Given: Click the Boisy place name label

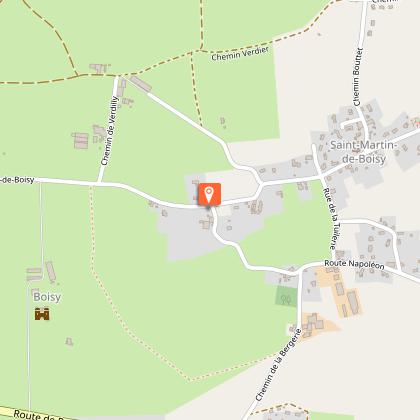Looking at the screenshot, I should (47, 297).
